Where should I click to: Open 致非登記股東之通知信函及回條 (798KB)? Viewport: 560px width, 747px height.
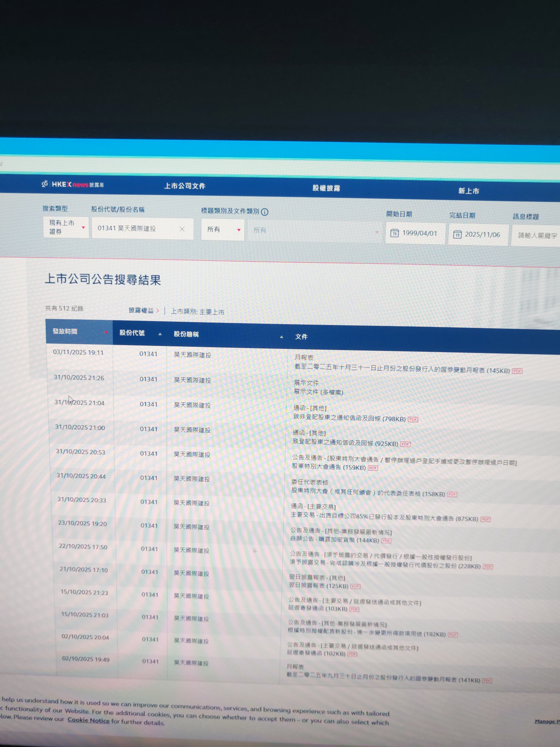349,418
